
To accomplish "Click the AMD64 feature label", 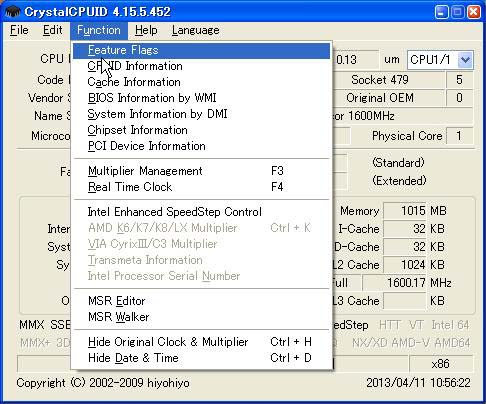I will (x=452, y=343).
